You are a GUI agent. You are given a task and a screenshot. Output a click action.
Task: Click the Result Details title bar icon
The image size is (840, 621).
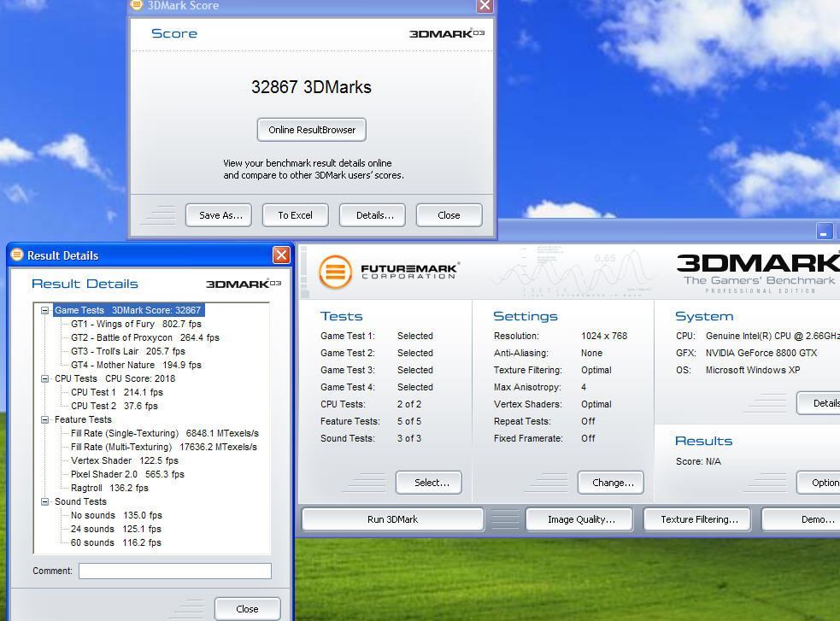coord(17,255)
